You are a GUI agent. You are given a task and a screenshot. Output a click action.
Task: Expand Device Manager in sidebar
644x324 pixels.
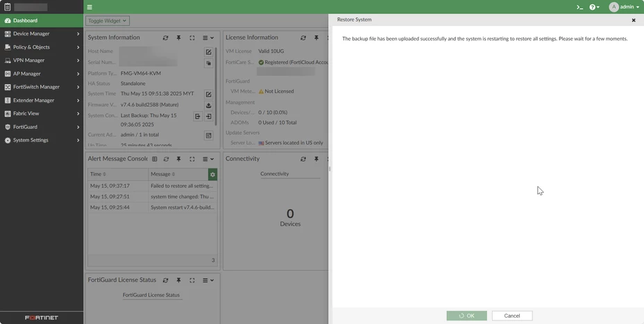tap(42, 34)
